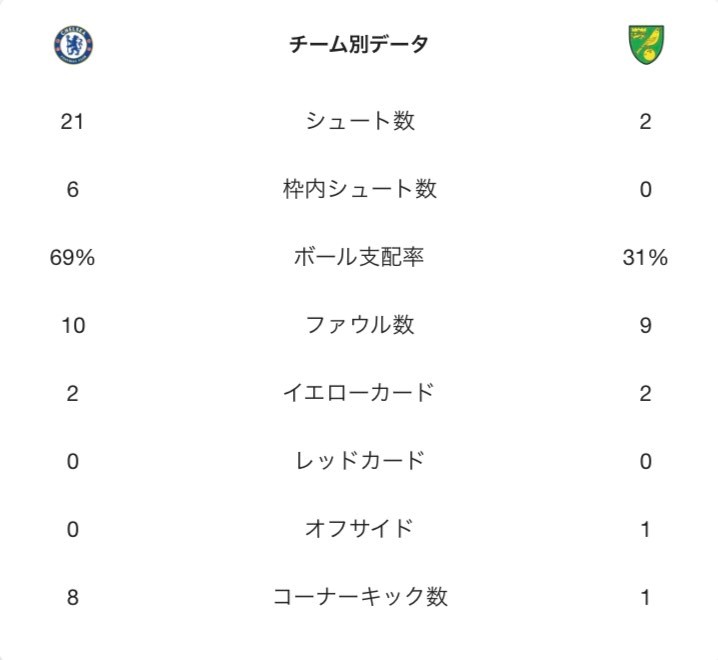This screenshot has width=718, height=660.
Task: Select the イエローカード label
Action: (x=359, y=393)
